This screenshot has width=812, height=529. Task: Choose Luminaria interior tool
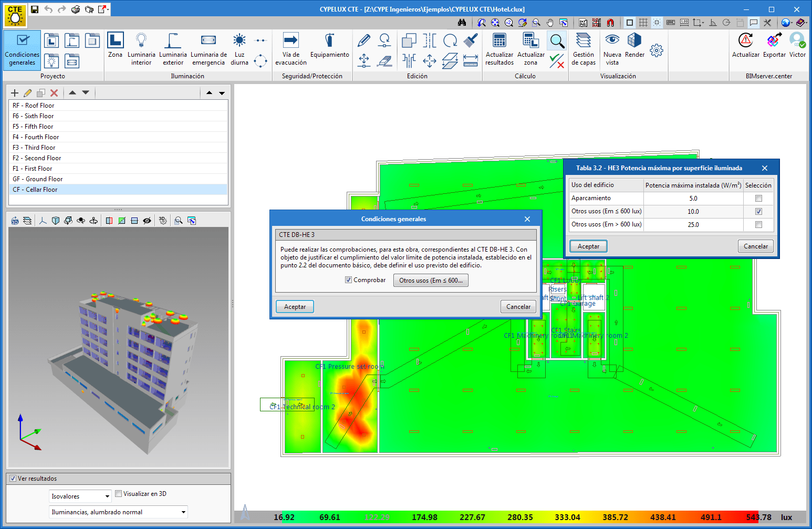141,49
